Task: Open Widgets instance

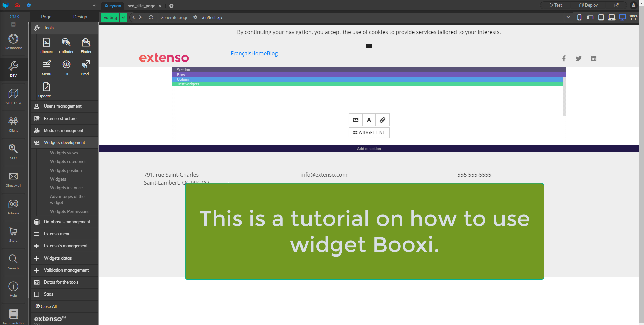Action: tap(66, 188)
